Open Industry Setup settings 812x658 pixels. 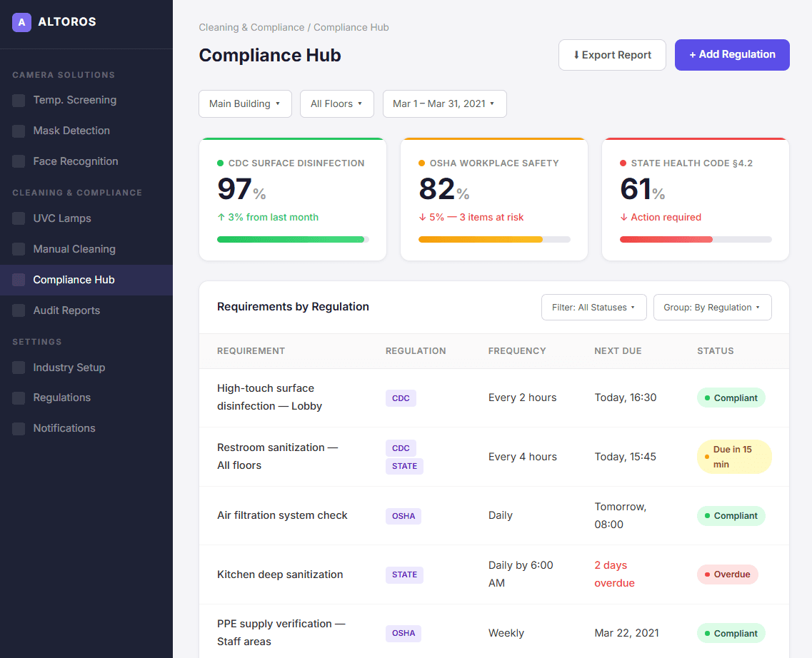86,368
